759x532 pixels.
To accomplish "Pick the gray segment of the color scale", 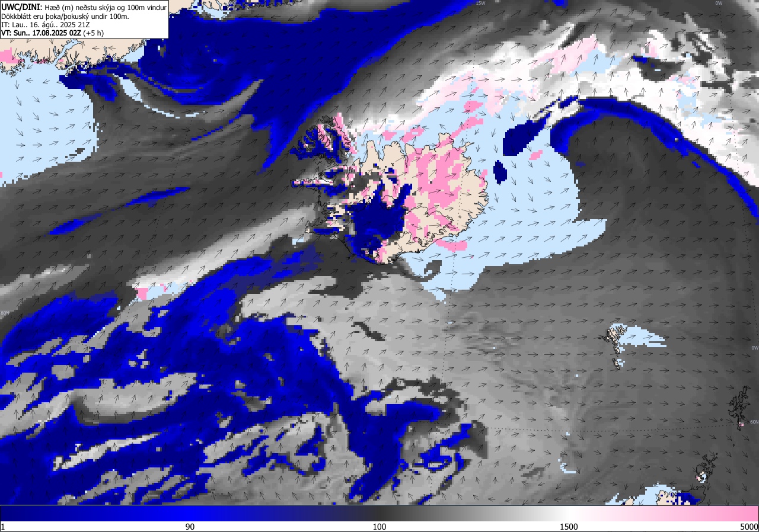I will 474,513.
